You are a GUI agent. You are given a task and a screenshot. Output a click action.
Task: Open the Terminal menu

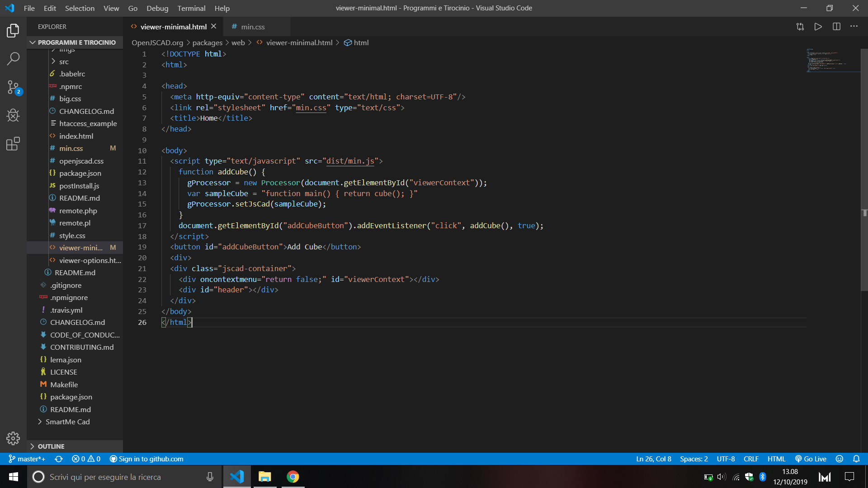coord(191,8)
